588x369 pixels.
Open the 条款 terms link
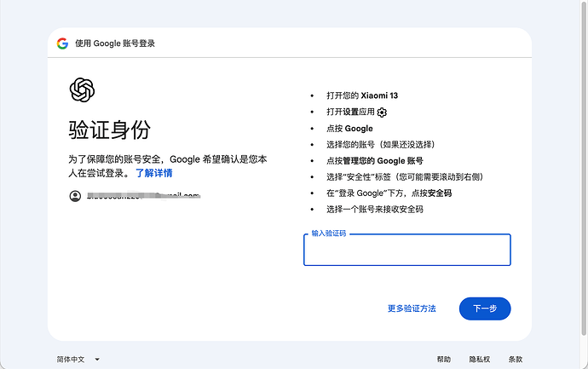click(516, 360)
